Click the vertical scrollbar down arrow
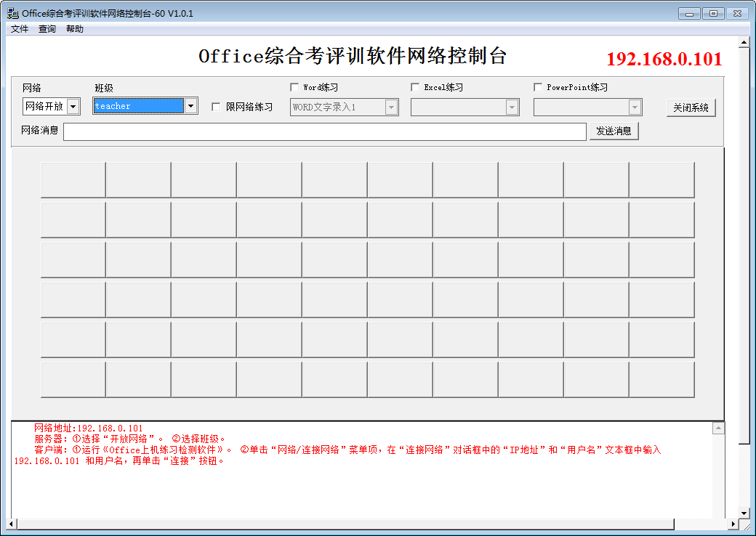 coord(744,513)
